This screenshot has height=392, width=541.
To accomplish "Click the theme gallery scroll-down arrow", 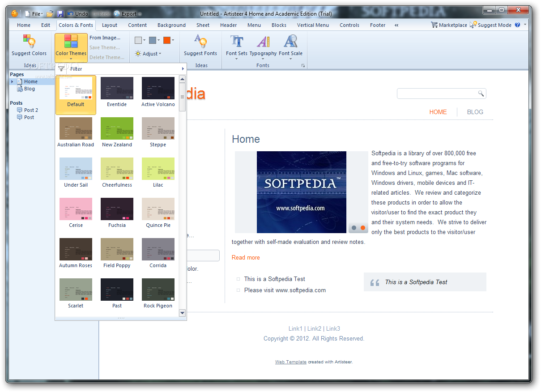I will coord(182,313).
